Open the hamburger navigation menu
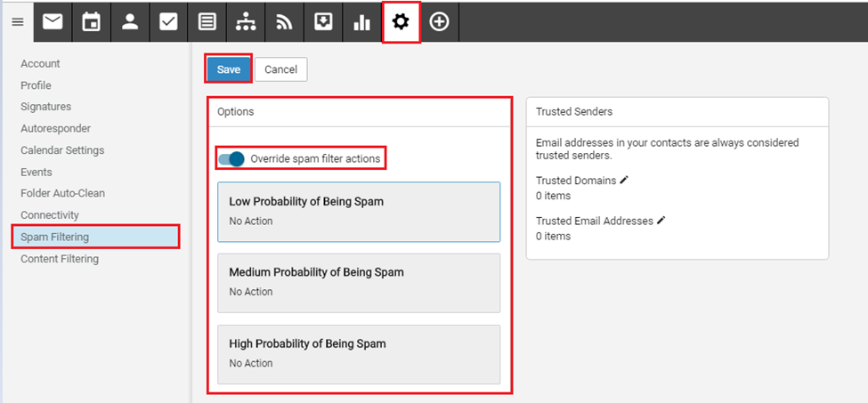The image size is (868, 403). click(x=17, y=22)
